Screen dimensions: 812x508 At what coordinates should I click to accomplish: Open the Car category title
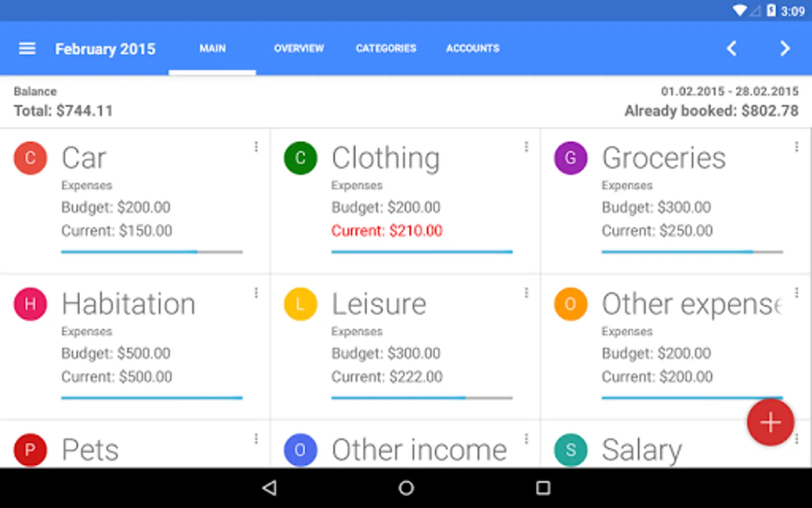pos(84,158)
